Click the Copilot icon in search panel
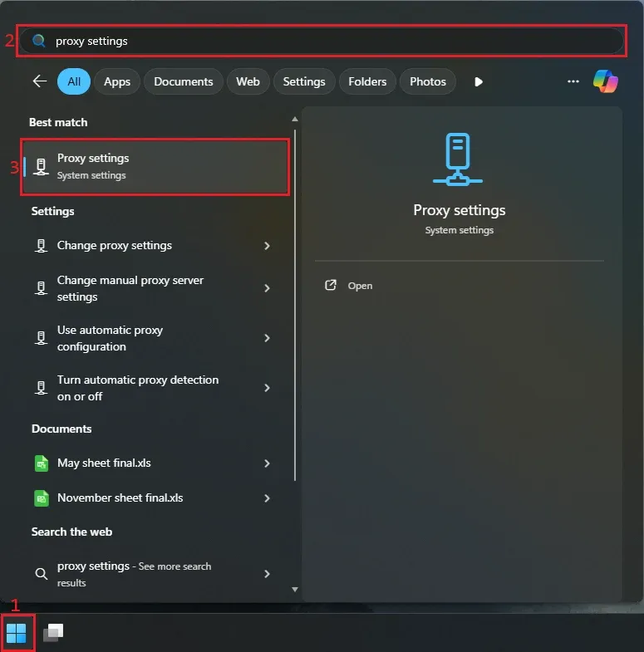Viewport: 644px width, 652px height. click(605, 81)
